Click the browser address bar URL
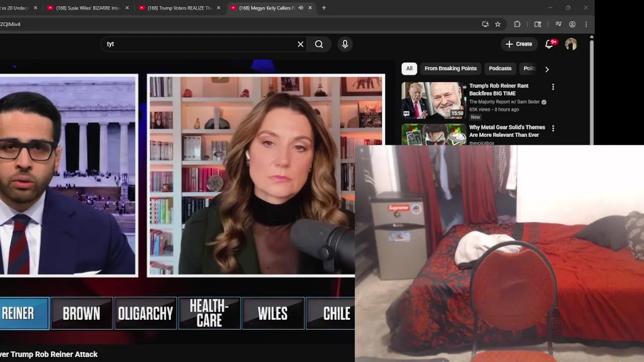The image size is (644, 362). tap(10, 24)
